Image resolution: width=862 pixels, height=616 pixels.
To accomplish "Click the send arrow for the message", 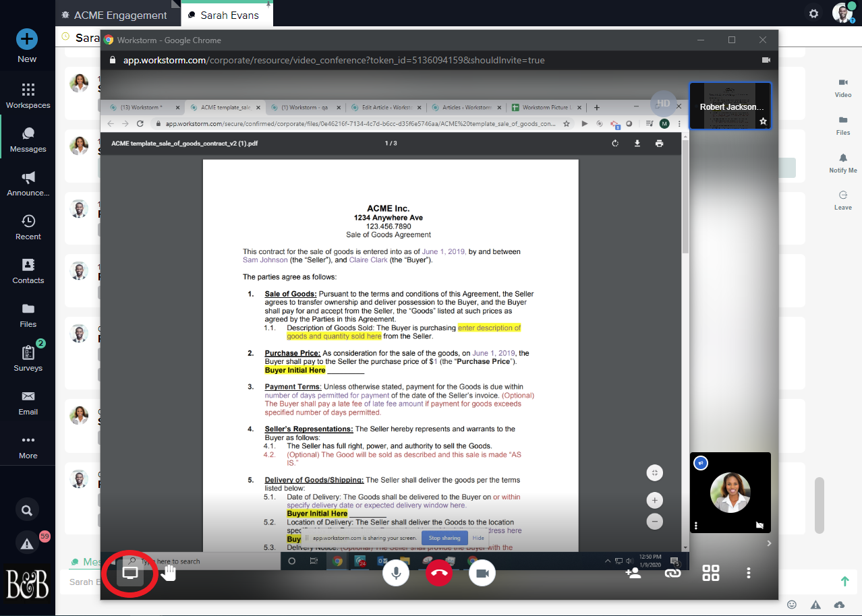I will [x=844, y=581].
